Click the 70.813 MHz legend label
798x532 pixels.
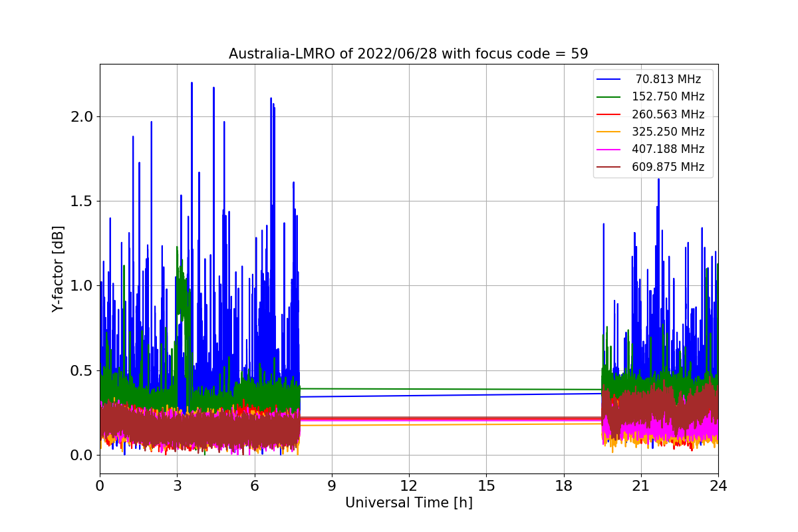(x=668, y=79)
